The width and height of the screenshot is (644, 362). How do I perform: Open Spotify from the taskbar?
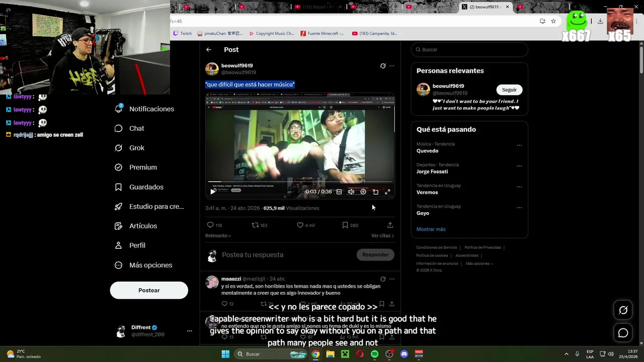click(x=374, y=354)
